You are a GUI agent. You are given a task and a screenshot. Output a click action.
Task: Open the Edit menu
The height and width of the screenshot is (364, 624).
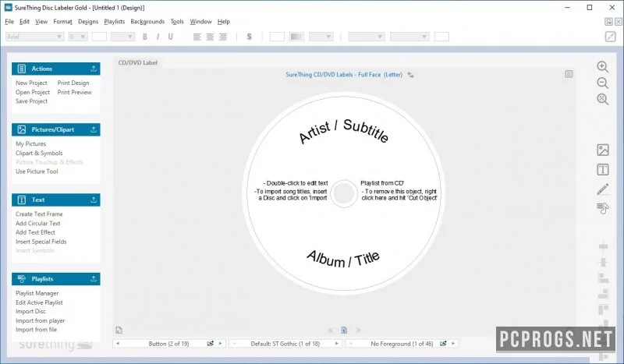(x=24, y=22)
